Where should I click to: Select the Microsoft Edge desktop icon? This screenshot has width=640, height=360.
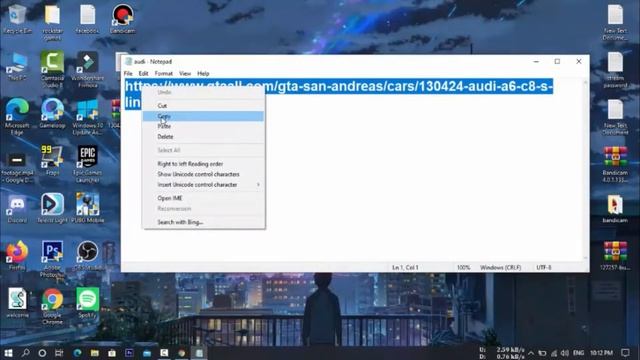click(x=17, y=117)
